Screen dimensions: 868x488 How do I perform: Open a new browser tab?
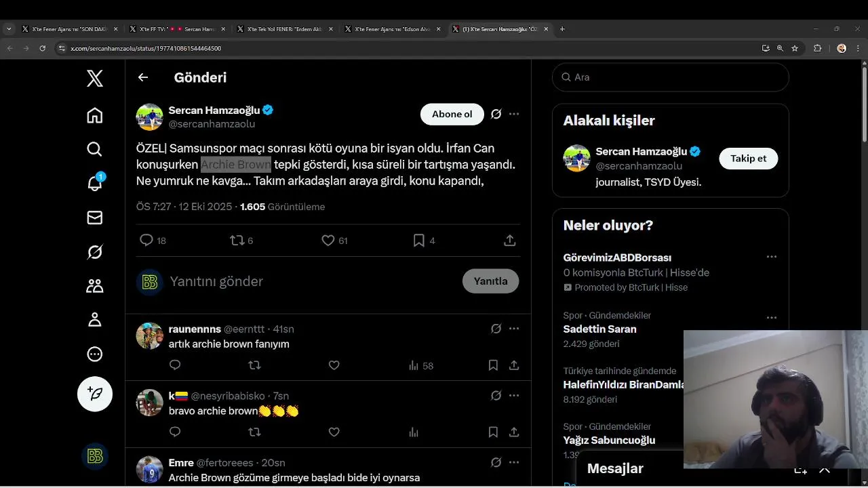coord(562,29)
